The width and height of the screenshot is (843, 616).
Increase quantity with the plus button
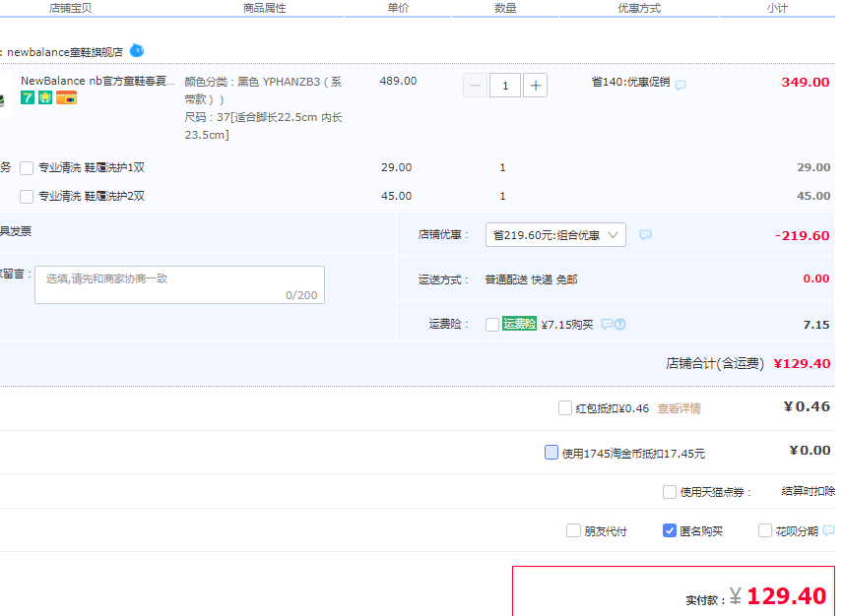pos(536,86)
